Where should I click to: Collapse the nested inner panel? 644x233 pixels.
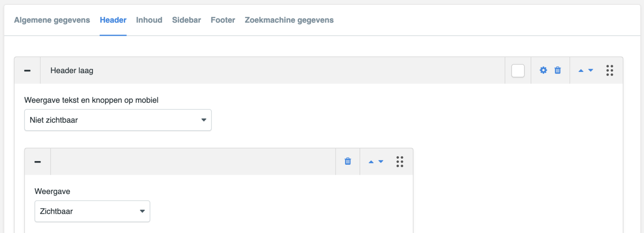click(37, 162)
